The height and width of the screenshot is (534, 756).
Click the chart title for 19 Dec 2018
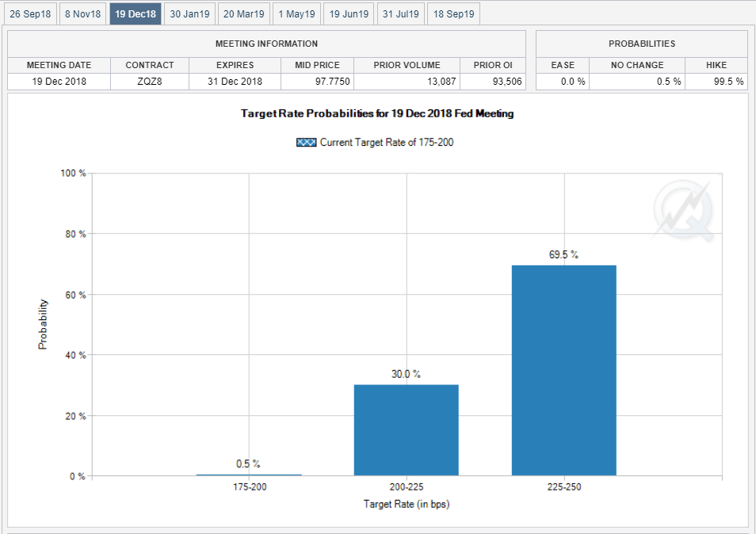pyautogui.click(x=377, y=114)
